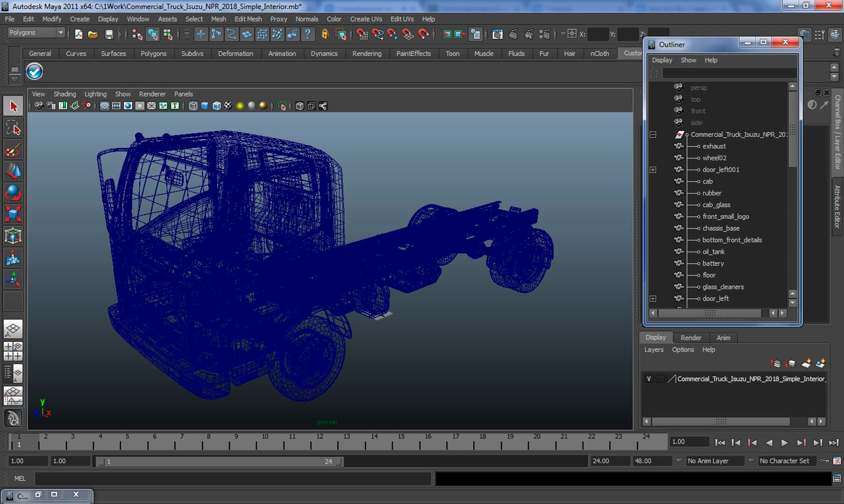Open Options menu in layer editor
Viewport: 844px width, 504px height.
(x=682, y=350)
